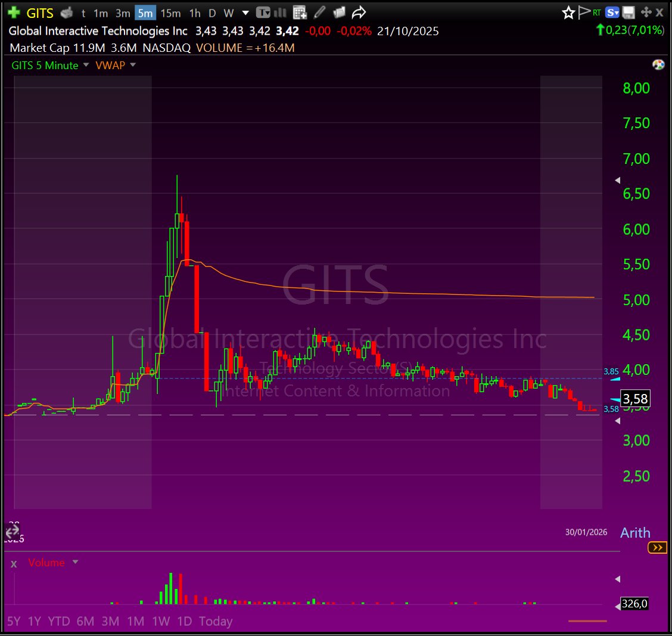The height and width of the screenshot is (636, 672).
Task: Select the 5Y range tab
Action: click(14, 621)
